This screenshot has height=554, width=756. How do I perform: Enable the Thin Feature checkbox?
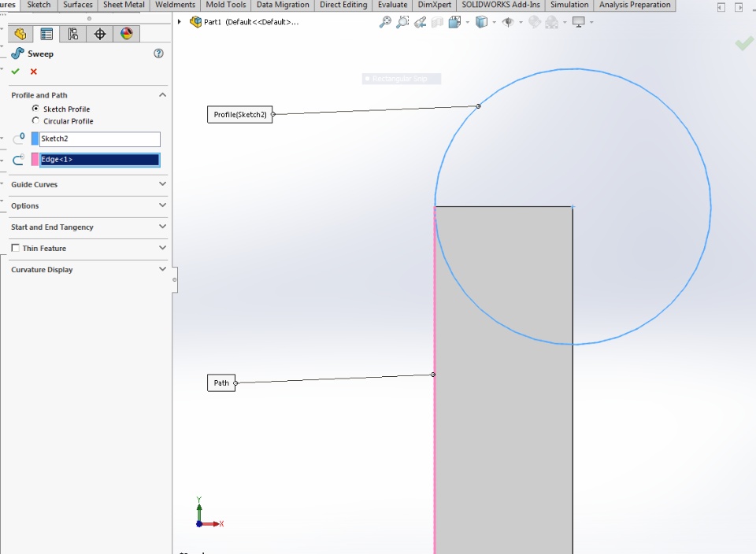pyautogui.click(x=16, y=248)
